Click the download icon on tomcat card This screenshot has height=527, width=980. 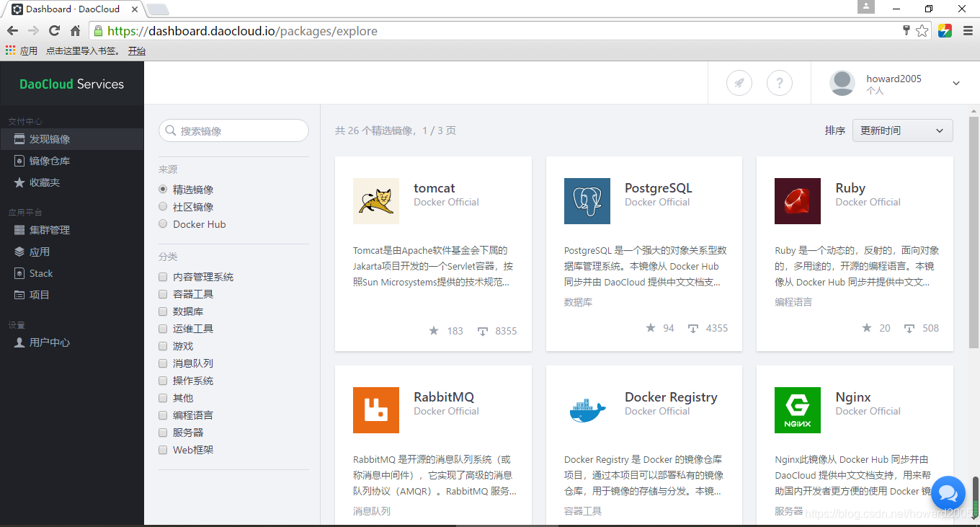(x=483, y=331)
